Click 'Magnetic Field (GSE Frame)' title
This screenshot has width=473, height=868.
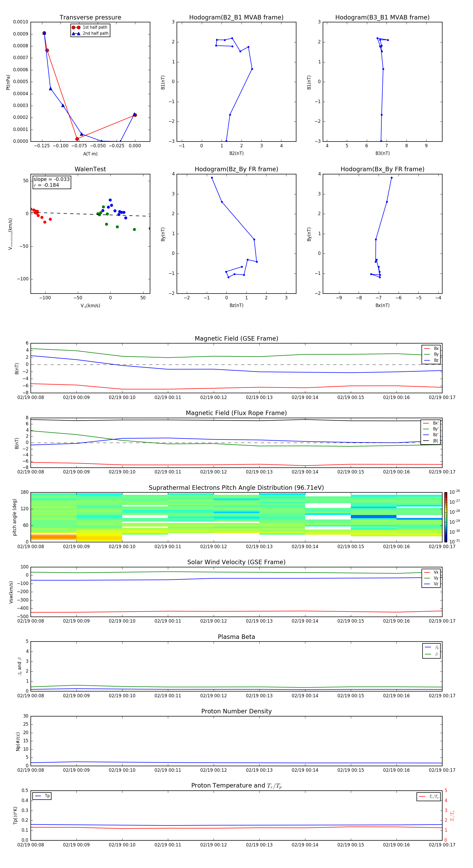[x=236, y=339]
